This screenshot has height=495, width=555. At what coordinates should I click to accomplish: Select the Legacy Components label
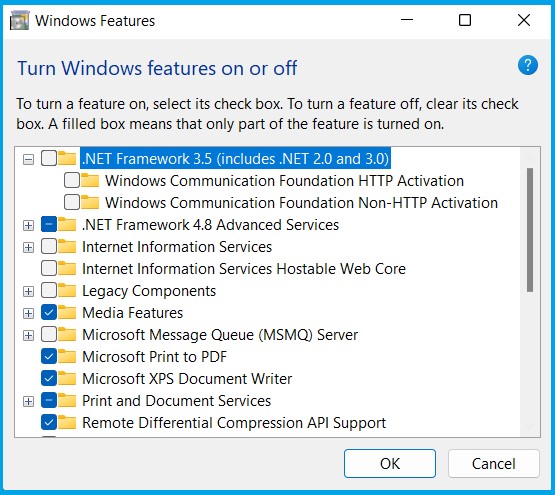149,291
